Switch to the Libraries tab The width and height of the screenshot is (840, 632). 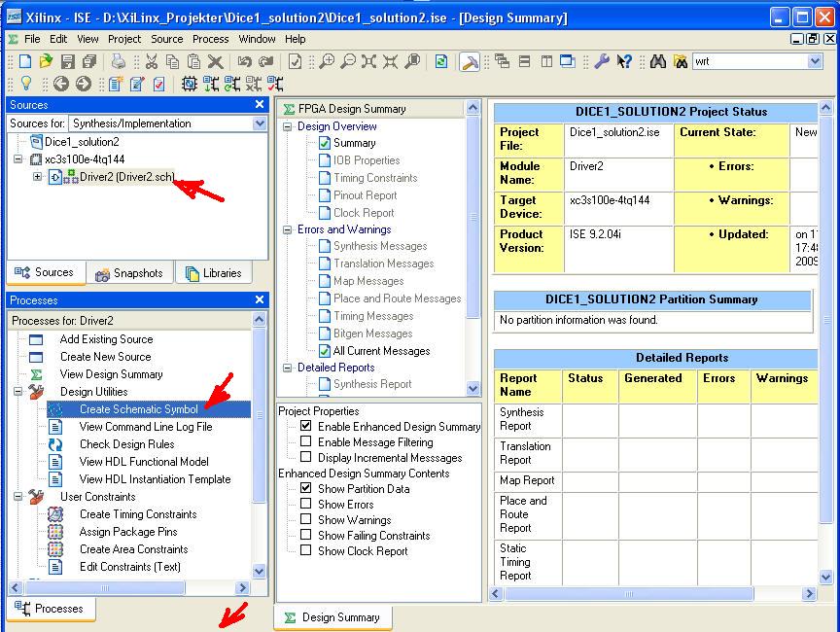pos(214,273)
